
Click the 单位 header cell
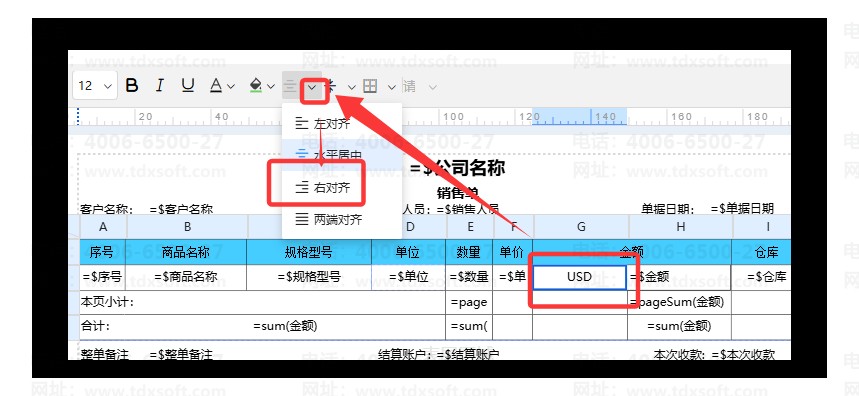click(x=408, y=252)
